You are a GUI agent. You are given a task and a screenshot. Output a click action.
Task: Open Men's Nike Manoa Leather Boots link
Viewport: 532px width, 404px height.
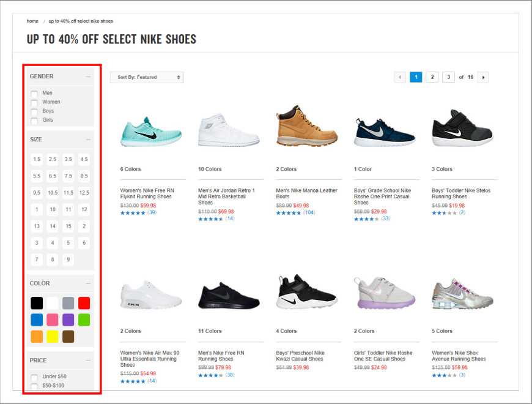[x=307, y=193]
